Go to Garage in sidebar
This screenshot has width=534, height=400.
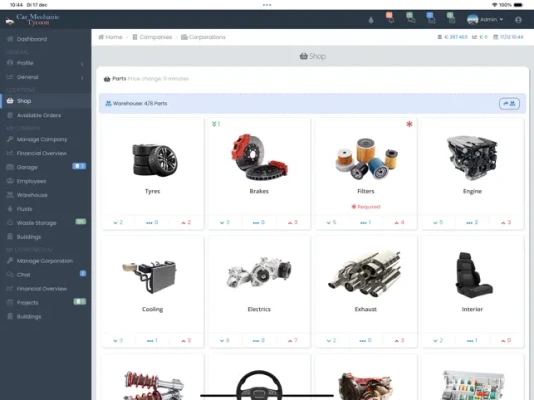pos(46,167)
